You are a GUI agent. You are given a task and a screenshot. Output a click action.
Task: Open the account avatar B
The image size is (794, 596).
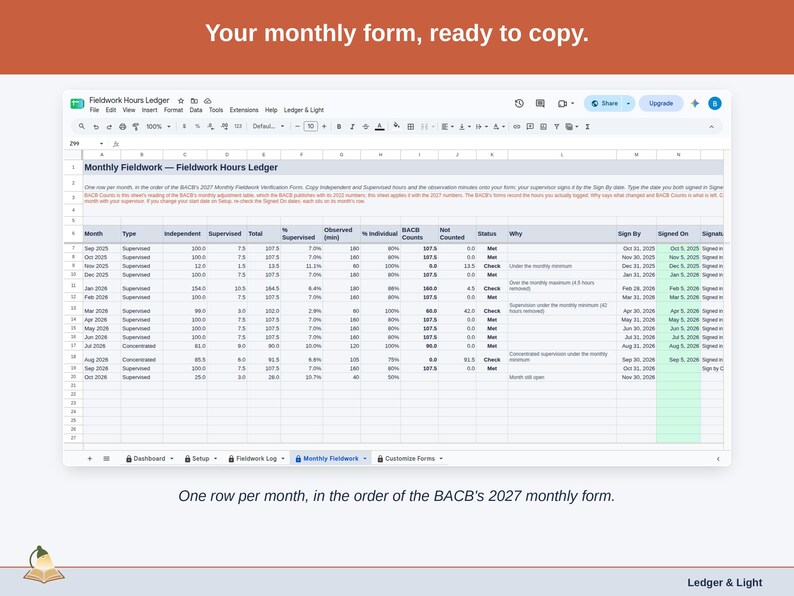click(x=714, y=103)
